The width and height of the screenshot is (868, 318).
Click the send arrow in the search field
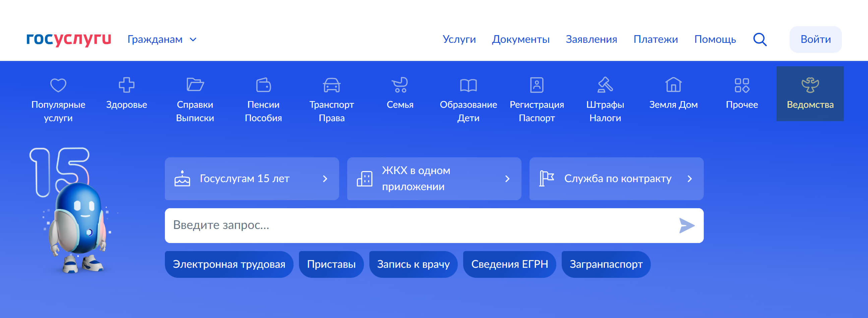687,226
